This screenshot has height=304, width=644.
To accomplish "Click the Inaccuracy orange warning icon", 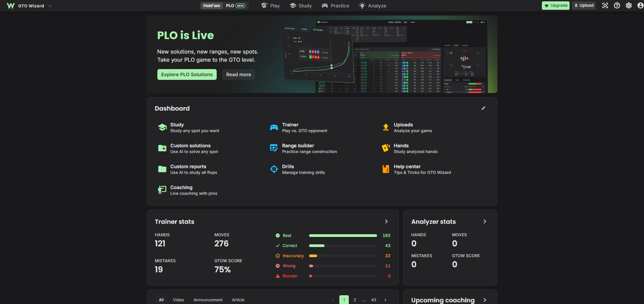I will (x=278, y=256).
